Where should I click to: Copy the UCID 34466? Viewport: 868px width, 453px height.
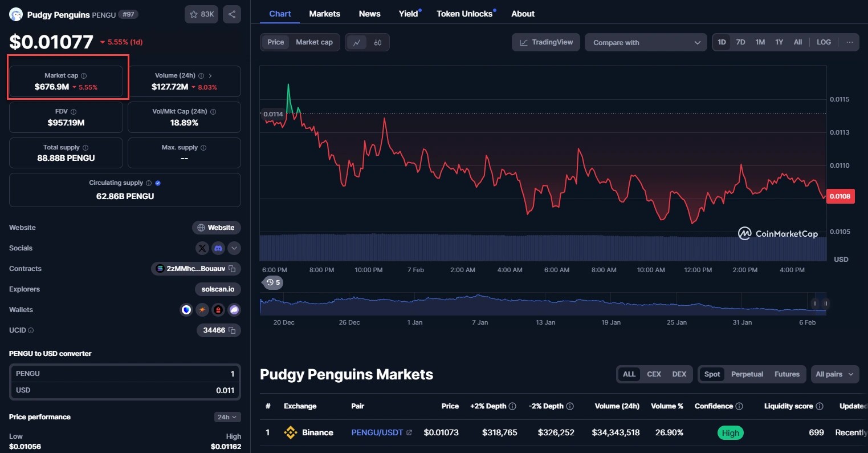(x=232, y=330)
